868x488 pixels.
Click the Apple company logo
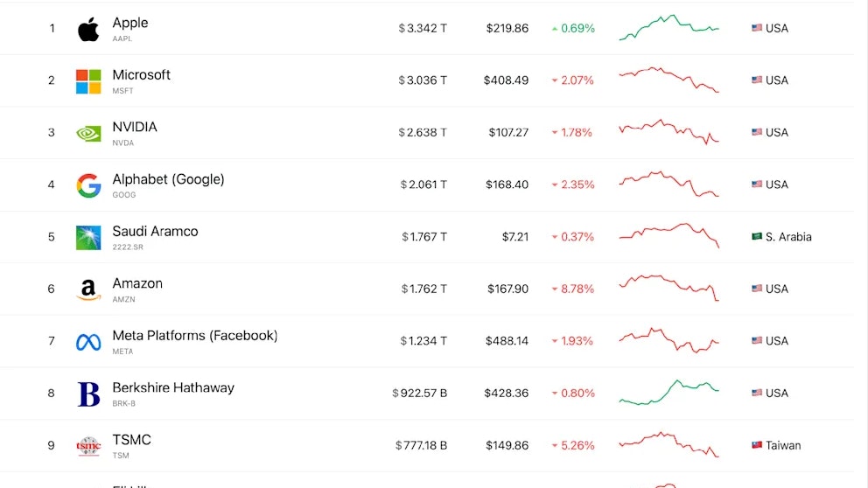click(x=88, y=30)
